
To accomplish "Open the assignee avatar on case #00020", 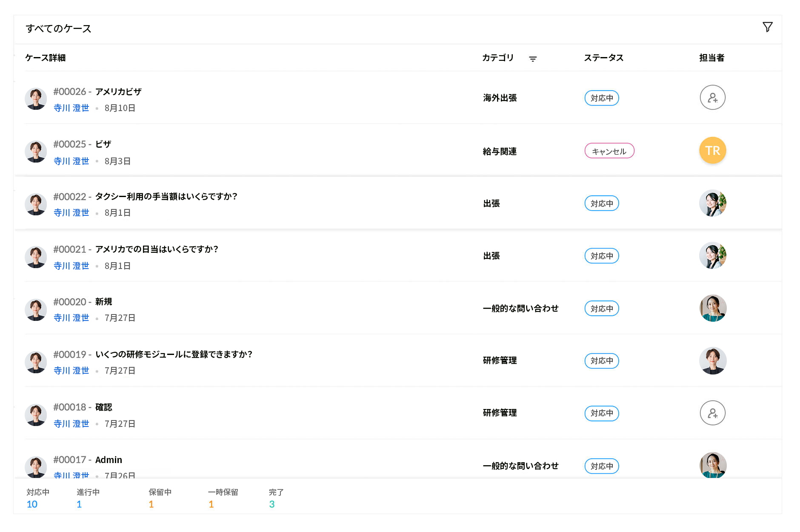I will [712, 308].
